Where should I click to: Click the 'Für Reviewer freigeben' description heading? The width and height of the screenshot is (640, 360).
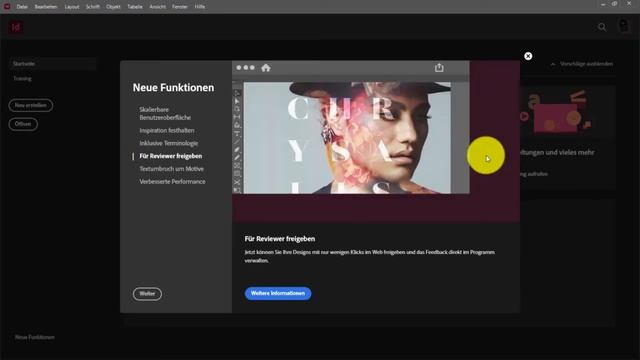[x=280, y=239]
